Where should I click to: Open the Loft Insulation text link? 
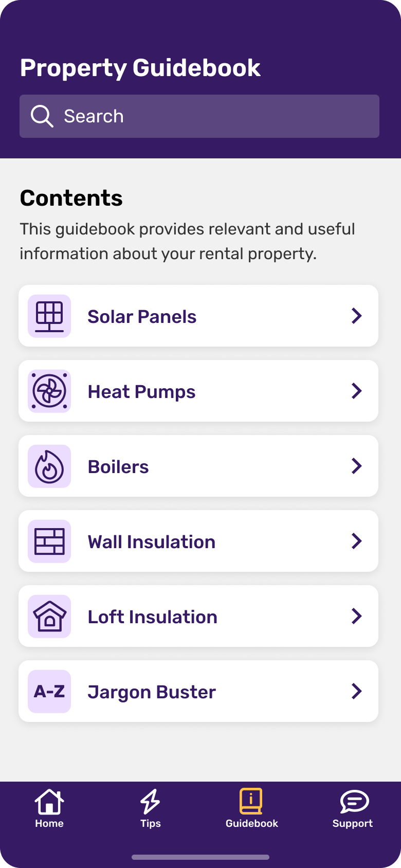153,617
